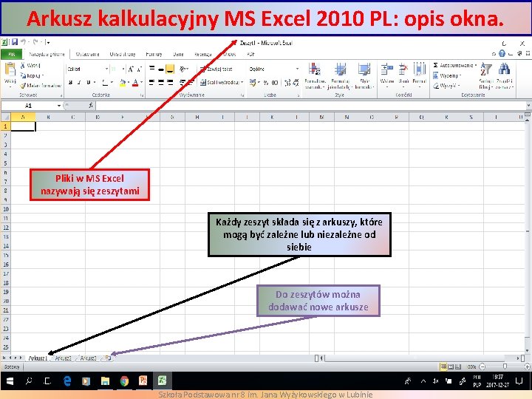Click the Save icon in quick access toolbar

coord(15,42)
